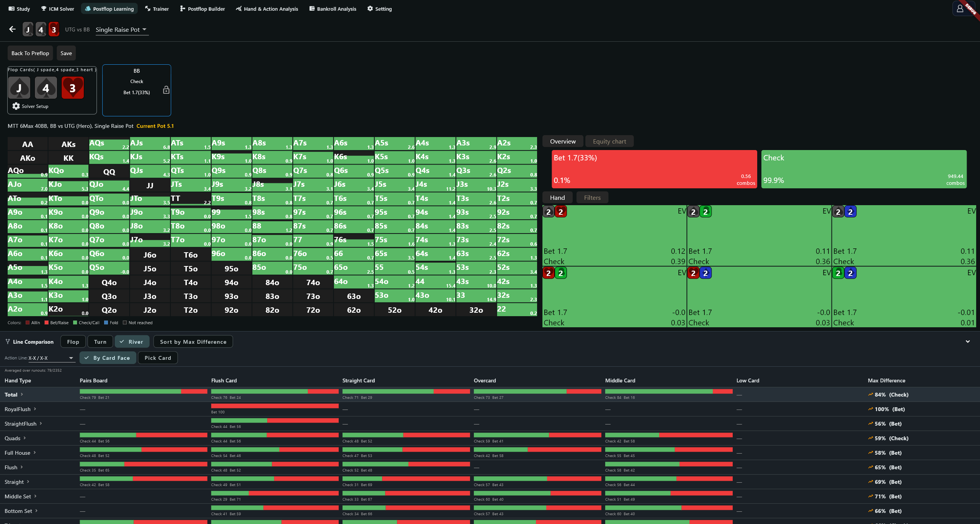Enable the Turn street filter
Screen dimensions: 980x524
100,341
